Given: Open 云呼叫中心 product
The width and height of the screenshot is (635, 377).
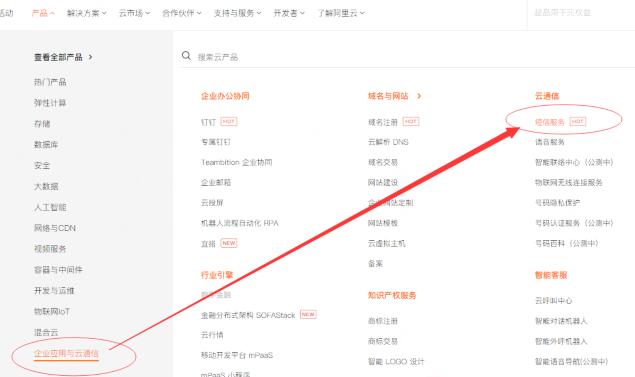Looking at the screenshot, I should 553,300.
